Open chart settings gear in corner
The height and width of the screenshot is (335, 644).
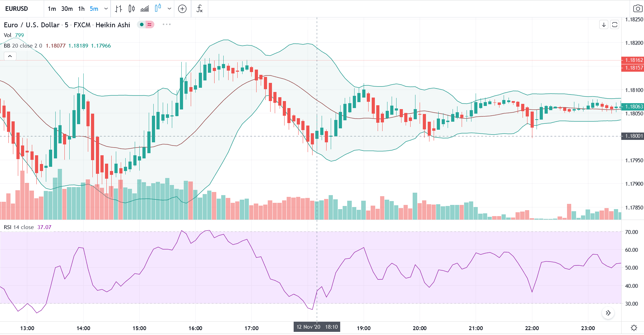(634, 328)
